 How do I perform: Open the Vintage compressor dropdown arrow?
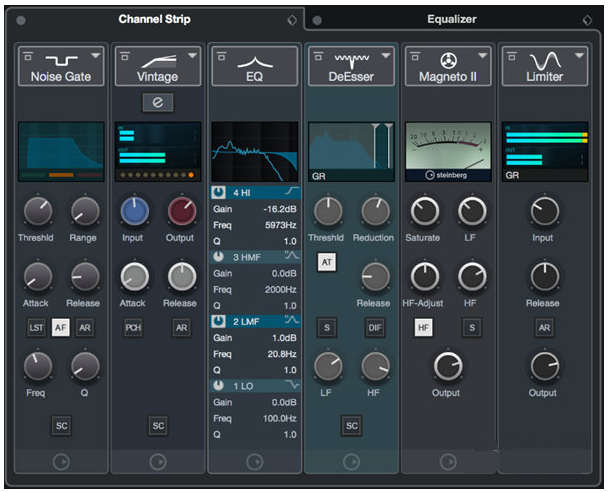pyautogui.click(x=192, y=56)
